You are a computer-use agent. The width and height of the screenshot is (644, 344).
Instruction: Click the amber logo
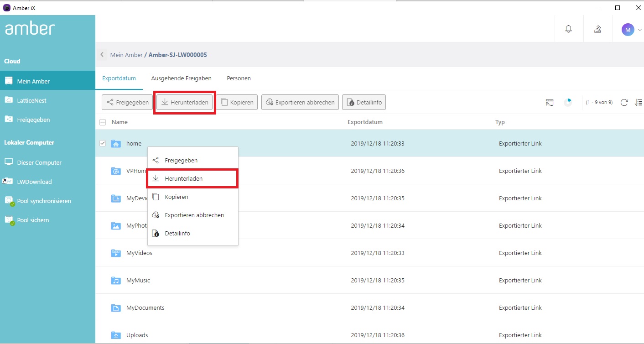[30, 29]
